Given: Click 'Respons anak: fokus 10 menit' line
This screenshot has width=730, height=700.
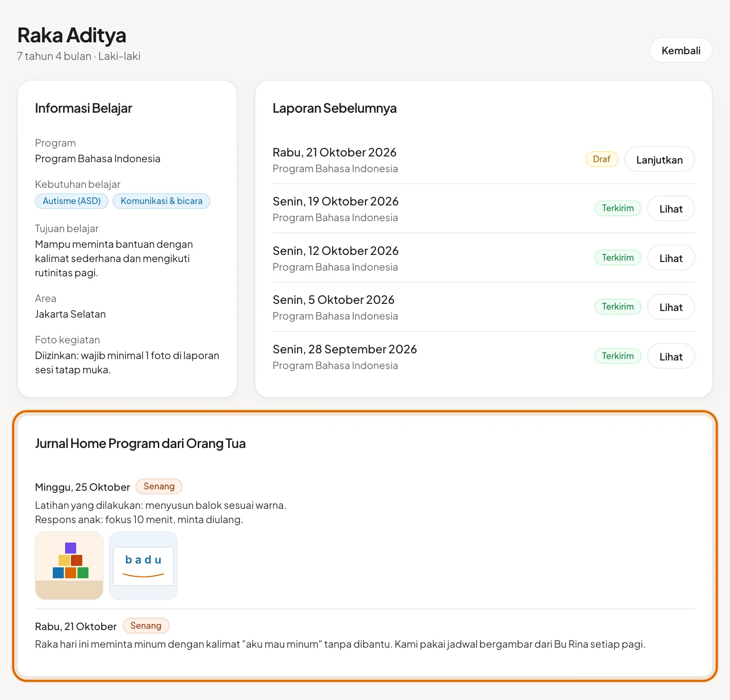Looking at the screenshot, I should [x=139, y=519].
